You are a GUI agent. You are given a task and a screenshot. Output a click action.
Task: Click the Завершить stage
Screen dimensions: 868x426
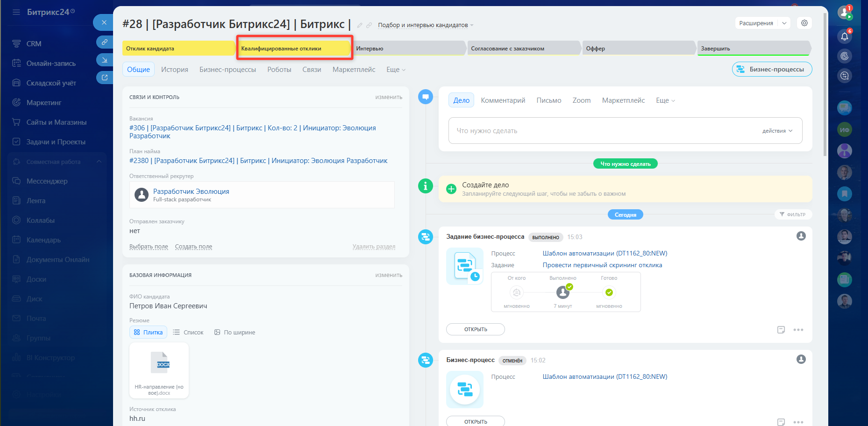tap(754, 48)
